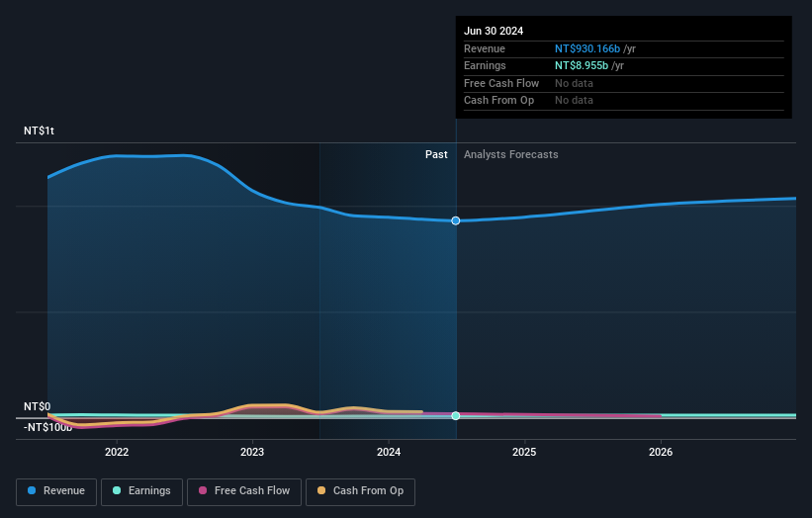Click the NT$1t y-axis label

[x=39, y=130]
